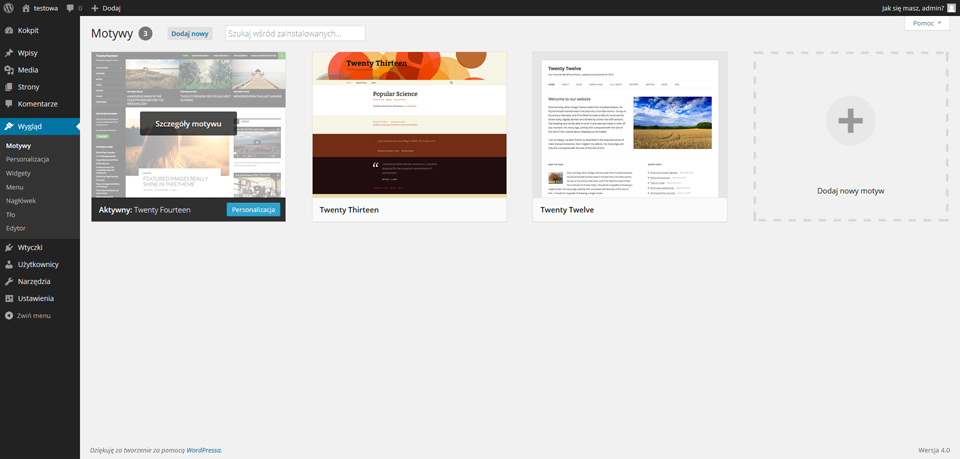
Task: Click the Użytkownicy user icon
Action: pos(9,265)
